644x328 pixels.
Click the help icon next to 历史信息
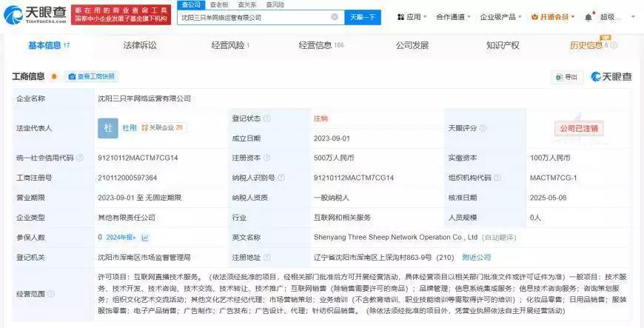click(614, 46)
